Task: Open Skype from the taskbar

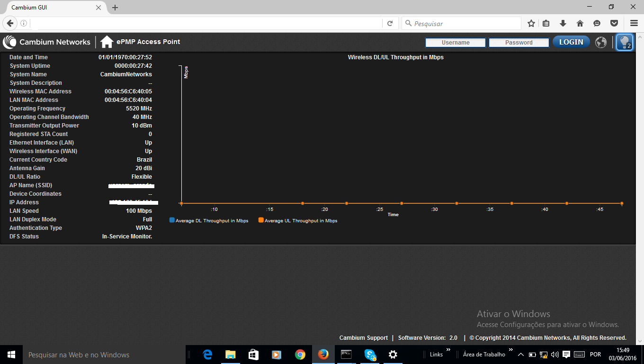Action: (370, 355)
